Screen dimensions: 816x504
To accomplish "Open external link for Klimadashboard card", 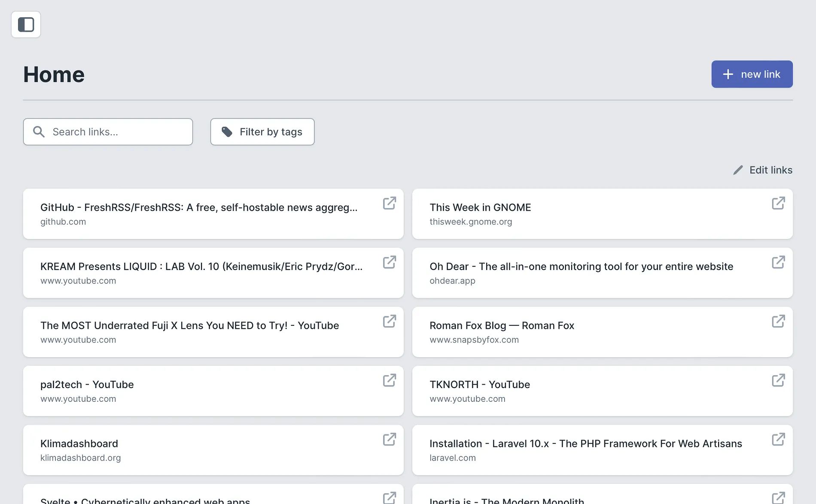I will 390,439.
